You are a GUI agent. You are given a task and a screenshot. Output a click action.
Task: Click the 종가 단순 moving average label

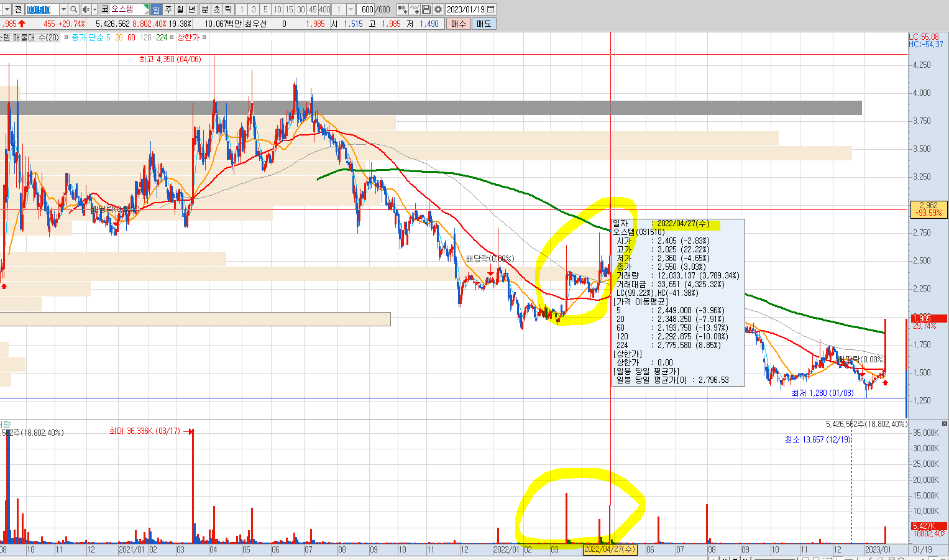88,37
